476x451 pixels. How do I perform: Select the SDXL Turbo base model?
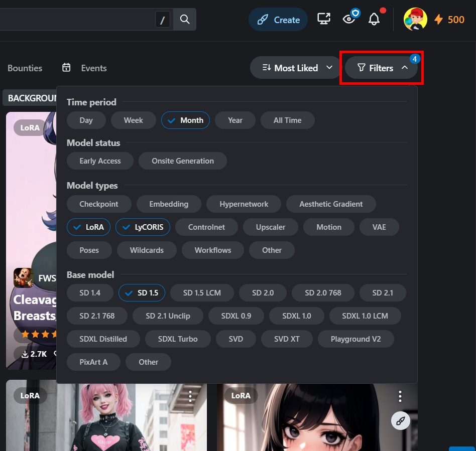point(177,339)
